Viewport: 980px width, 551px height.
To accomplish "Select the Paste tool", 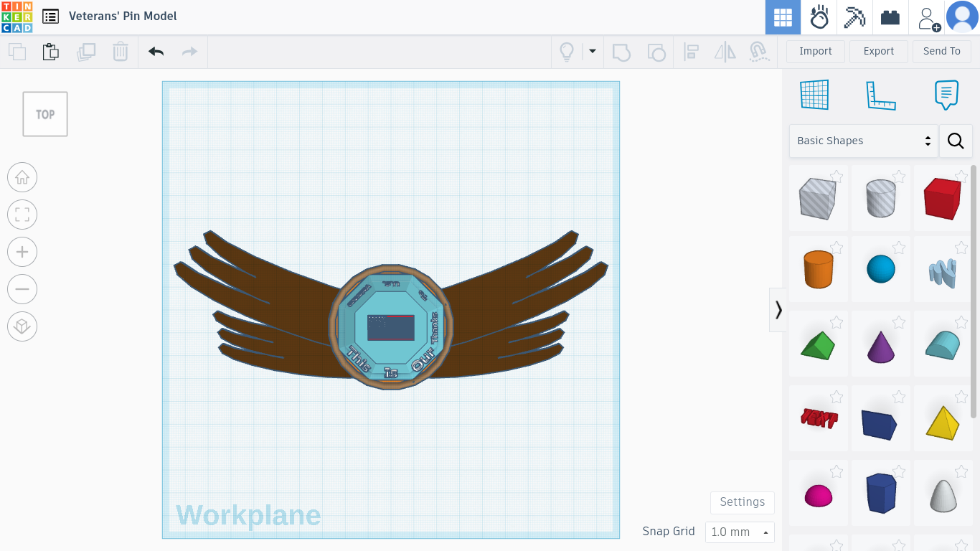I will 50,52.
